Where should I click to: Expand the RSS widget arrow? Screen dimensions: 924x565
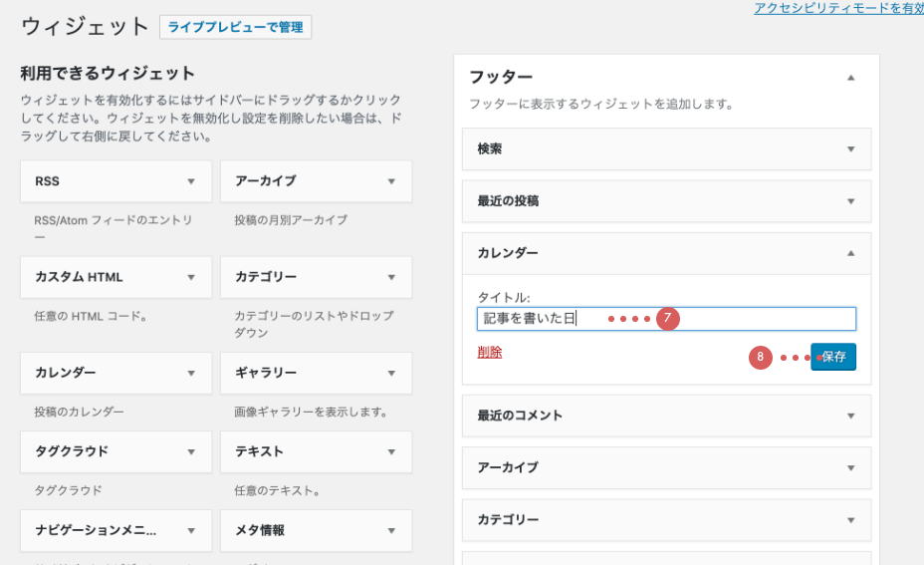click(190, 181)
